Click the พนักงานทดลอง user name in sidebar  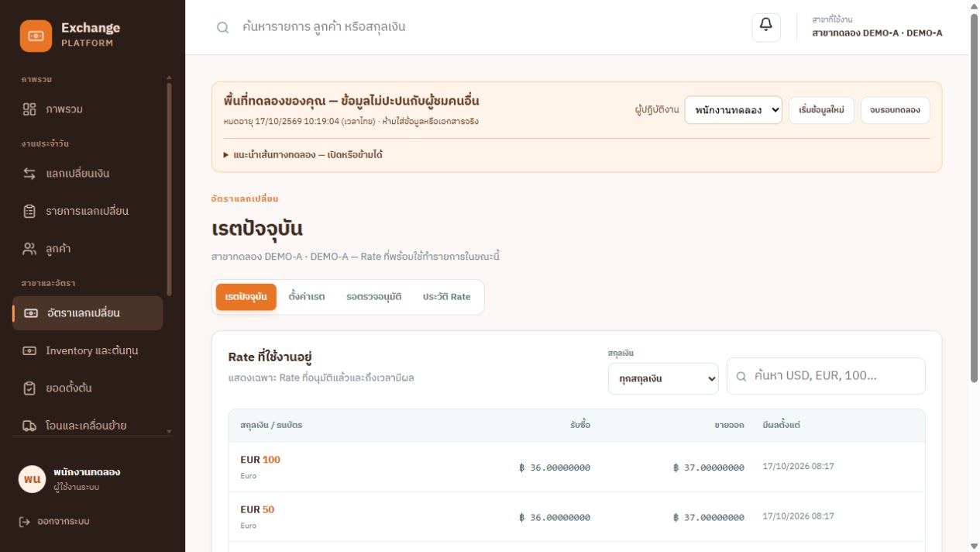(x=87, y=472)
